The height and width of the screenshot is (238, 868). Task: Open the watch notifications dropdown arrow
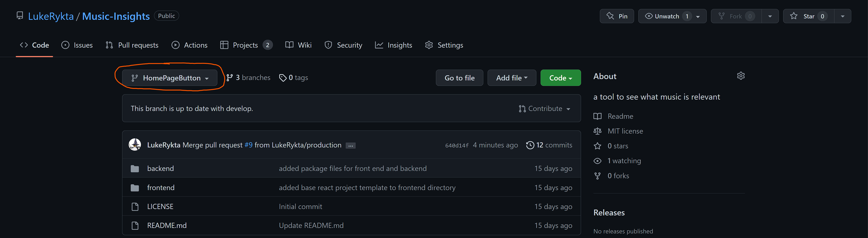pyautogui.click(x=698, y=17)
